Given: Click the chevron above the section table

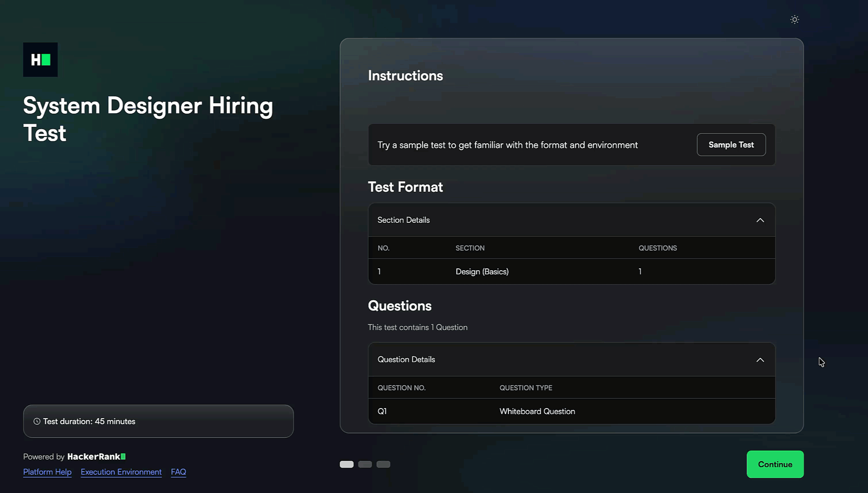Looking at the screenshot, I should coord(760,220).
